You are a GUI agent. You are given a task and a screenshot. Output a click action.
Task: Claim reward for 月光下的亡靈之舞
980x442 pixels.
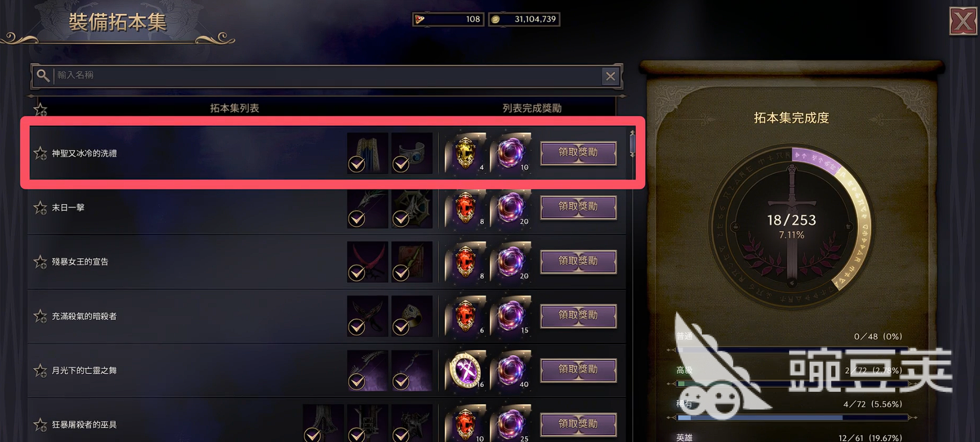click(578, 370)
